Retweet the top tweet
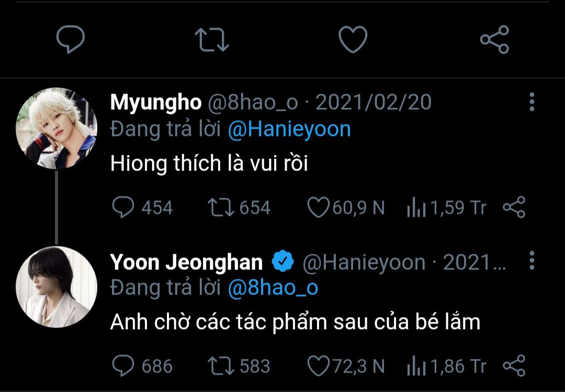 point(211,40)
